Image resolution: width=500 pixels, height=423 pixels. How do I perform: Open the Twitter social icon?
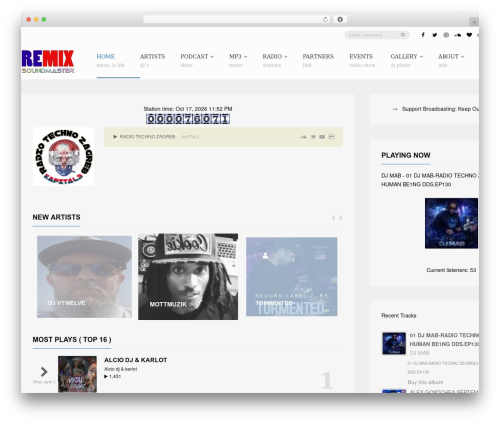click(435, 35)
